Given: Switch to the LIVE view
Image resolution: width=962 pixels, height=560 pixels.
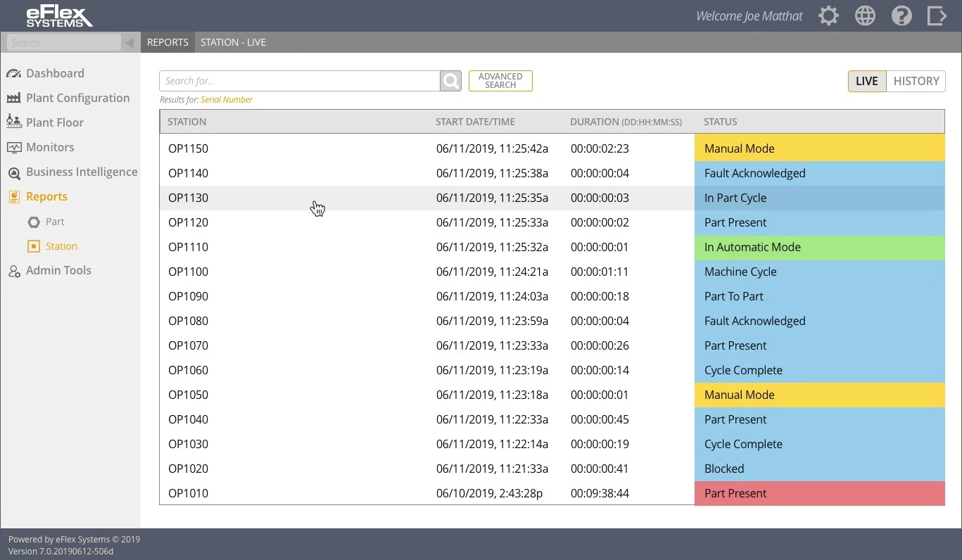Looking at the screenshot, I should point(866,81).
